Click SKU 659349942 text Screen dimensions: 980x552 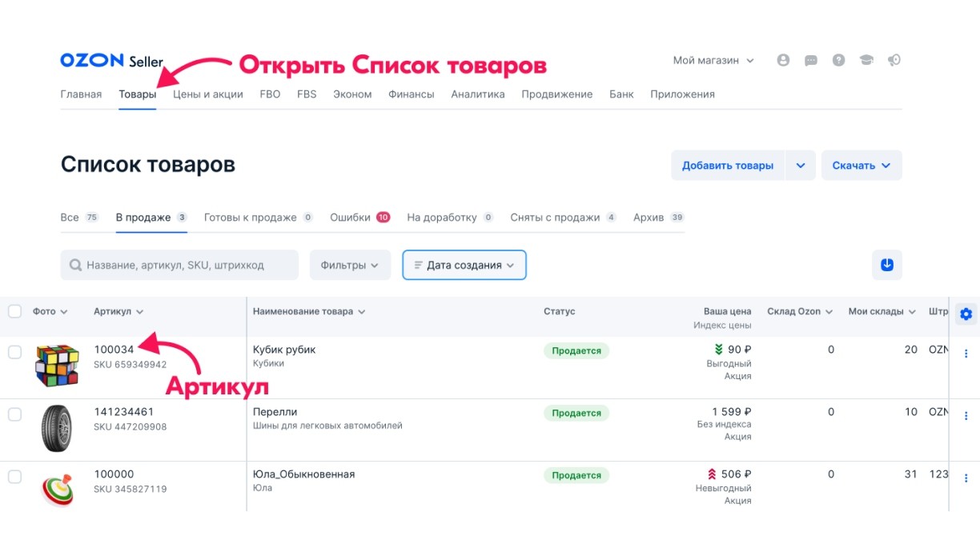coord(131,365)
